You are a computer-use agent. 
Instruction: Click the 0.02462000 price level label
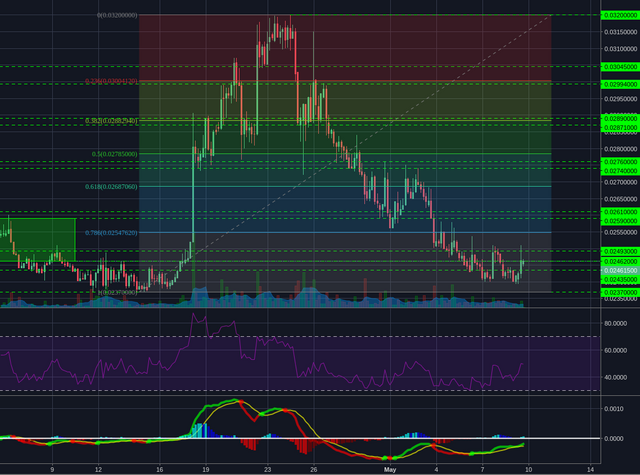coord(620,261)
